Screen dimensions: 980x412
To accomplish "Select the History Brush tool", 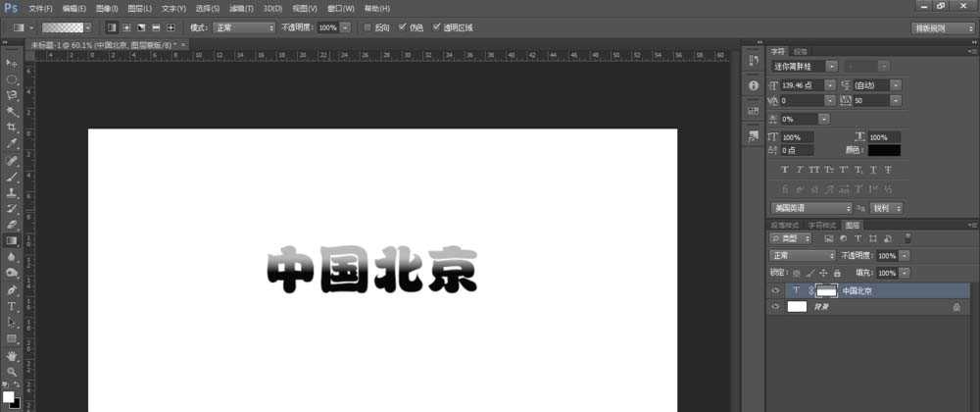I will click(x=11, y=209).
